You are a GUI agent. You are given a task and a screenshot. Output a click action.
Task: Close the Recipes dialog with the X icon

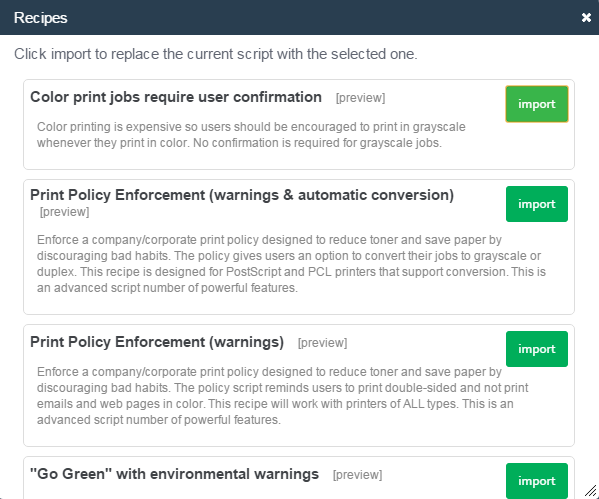pyautogui.click(x=586, y=18)
